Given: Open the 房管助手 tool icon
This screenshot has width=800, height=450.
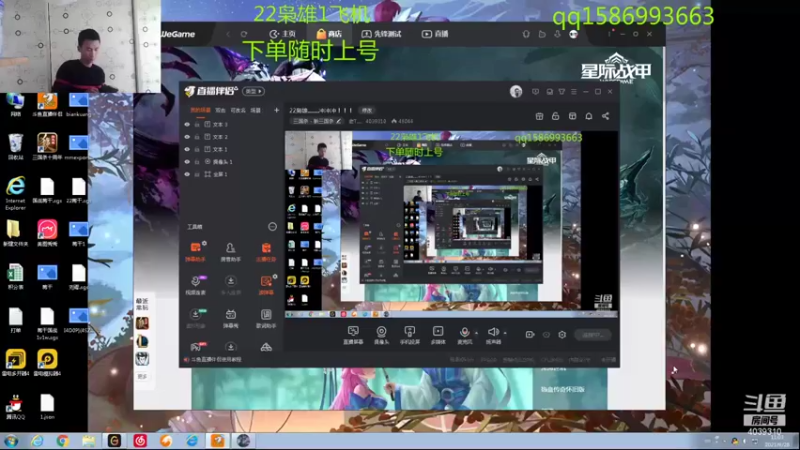Looking at the screenshot, I should [231, 252].
